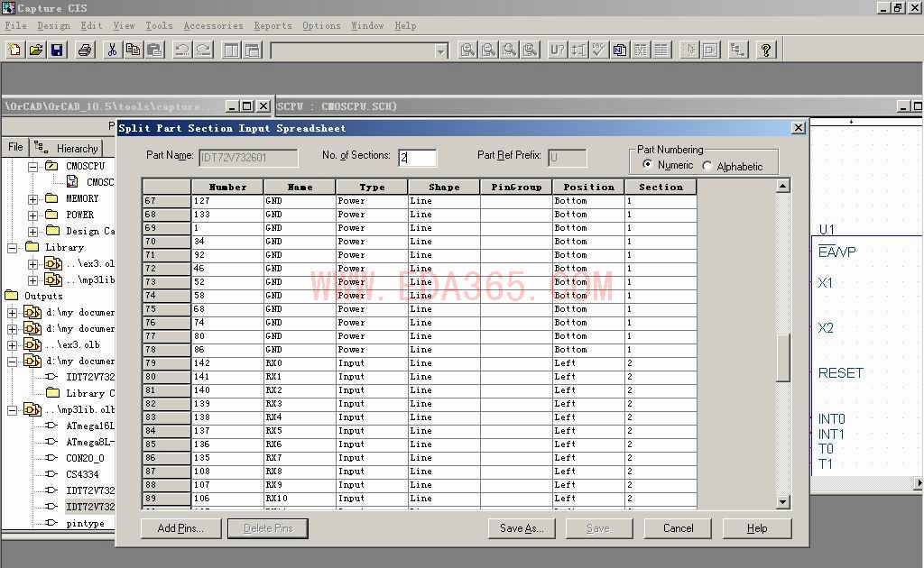Click the Print toolbar icon
The image size is (924, 568).
click(x=85, y=50)
